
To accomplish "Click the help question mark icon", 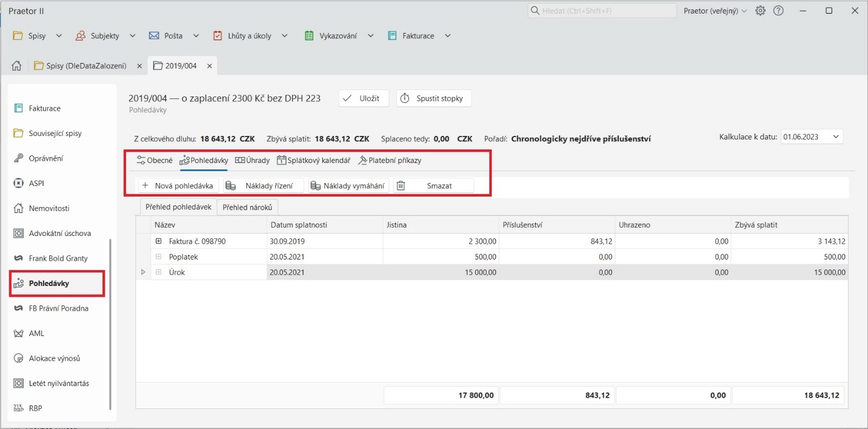I will [778, 11].
